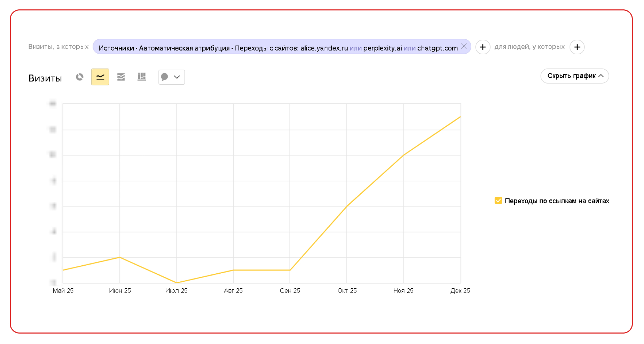Open the Источники filter chip for editing
Viewport: 644px width, 344px height.
pyautogui.click(x=278, y=48)
